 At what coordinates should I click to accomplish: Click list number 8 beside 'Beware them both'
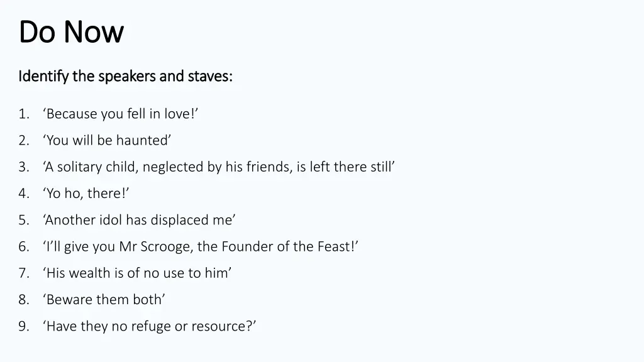[24, 300]
